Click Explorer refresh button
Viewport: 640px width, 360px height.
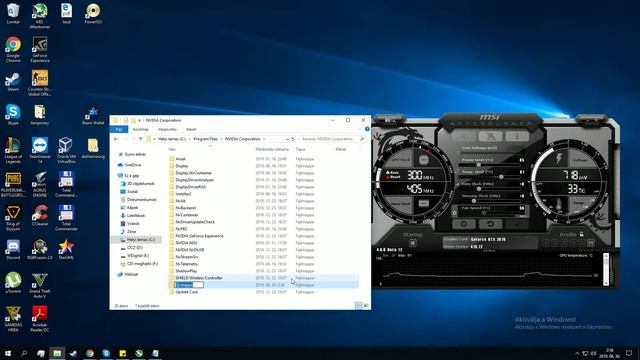(293, 139)
